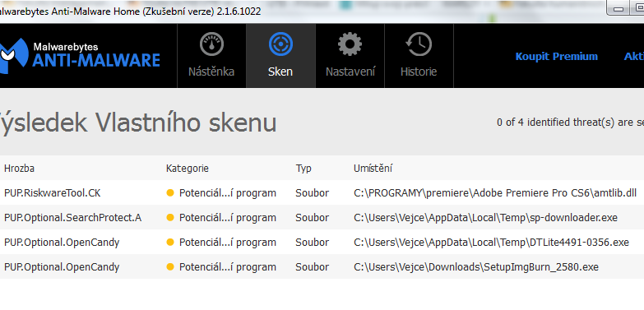Switch to the Nástěnka tab label
This screenshot has height=310, width=644.
pos(211,72)
